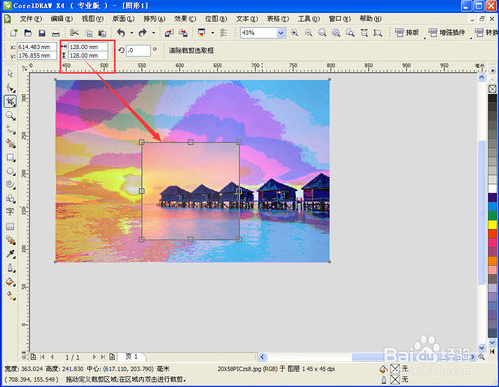Click the horizontal scrollbar left arrow
This screenshot has width=499, height=387.
point(262,357)
